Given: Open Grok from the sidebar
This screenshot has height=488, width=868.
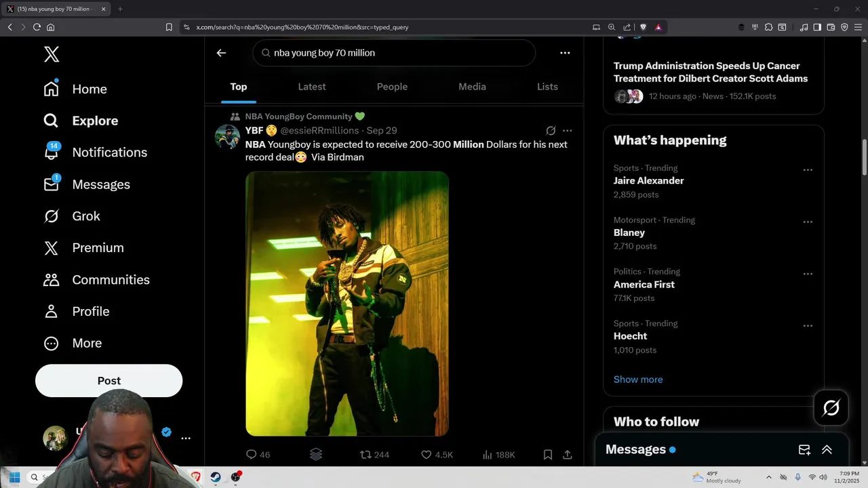Looking at the screenshot, I should (x=71, y=216).
